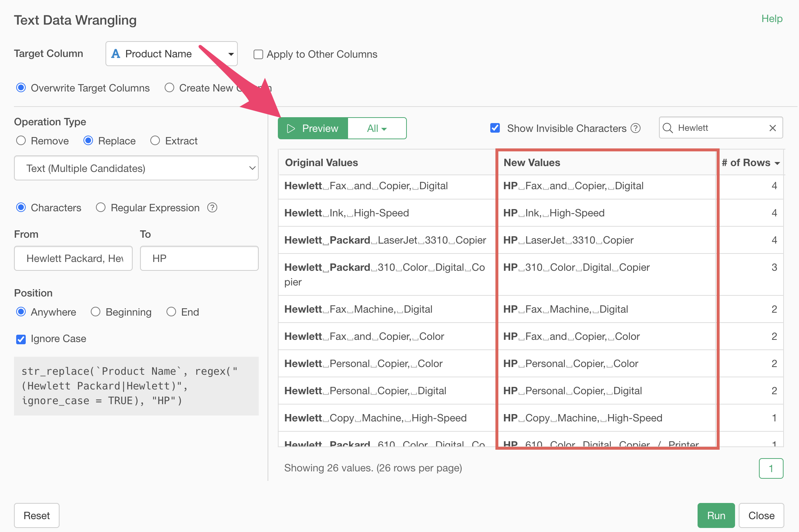799x532 pixels.
Task: Open the Target Column Product Name dropdown
Action: click(172, 54)
